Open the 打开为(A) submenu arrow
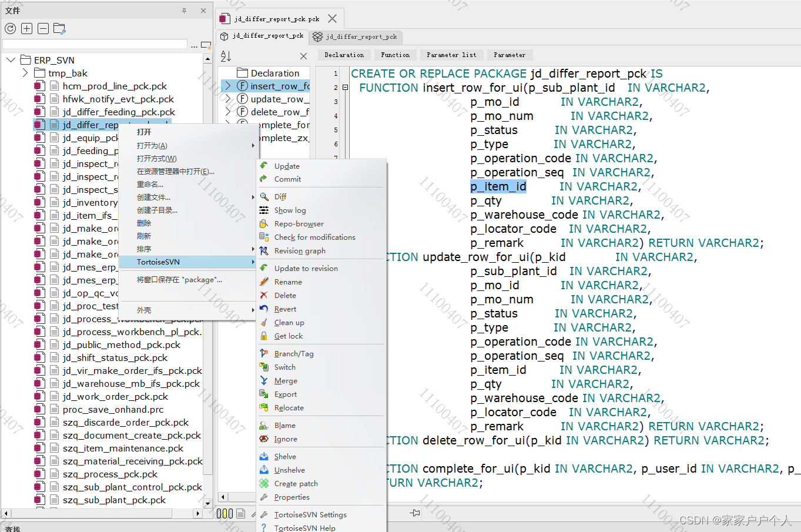The height and width of the screenshot is (532, 801). point(252,145)
